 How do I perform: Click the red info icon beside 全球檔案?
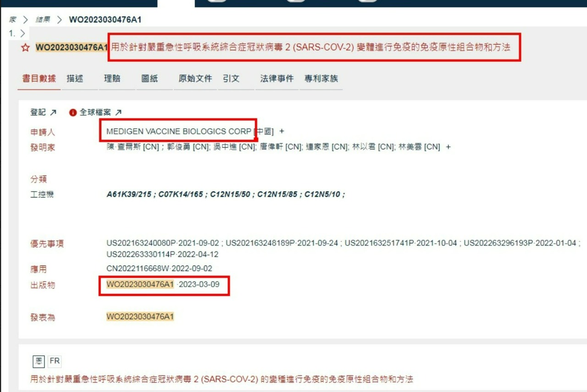pos(72,112)
